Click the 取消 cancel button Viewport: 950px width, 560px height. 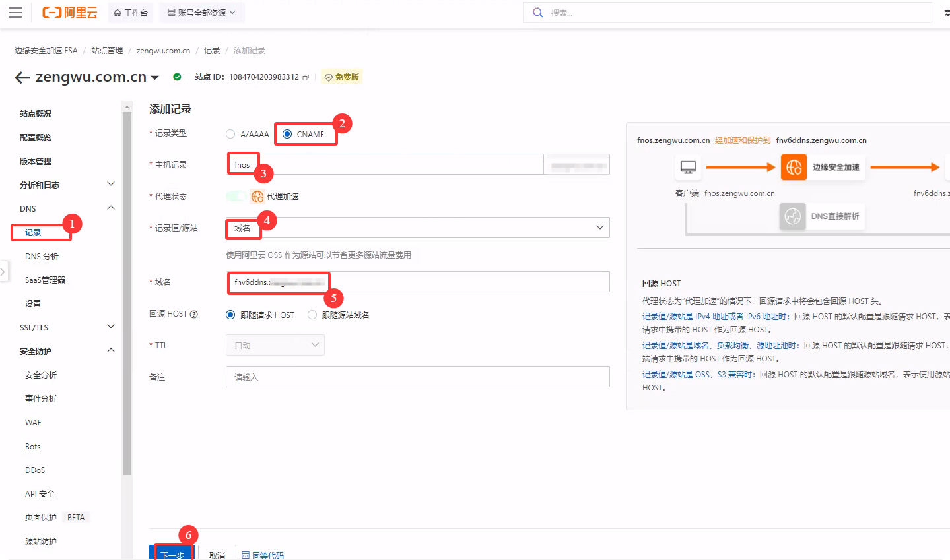point(217,554)
